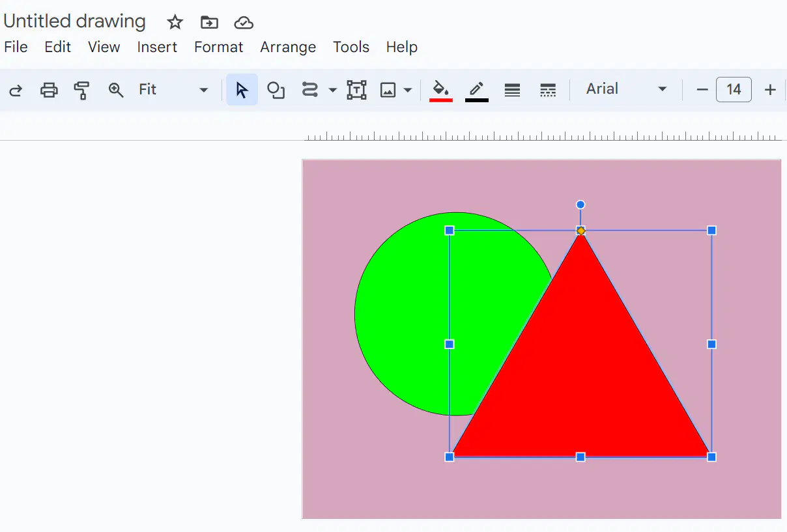Click the triangle's round rotation handle
The image size is (787, 532).
pyautogui.click(x=580, y=204)
